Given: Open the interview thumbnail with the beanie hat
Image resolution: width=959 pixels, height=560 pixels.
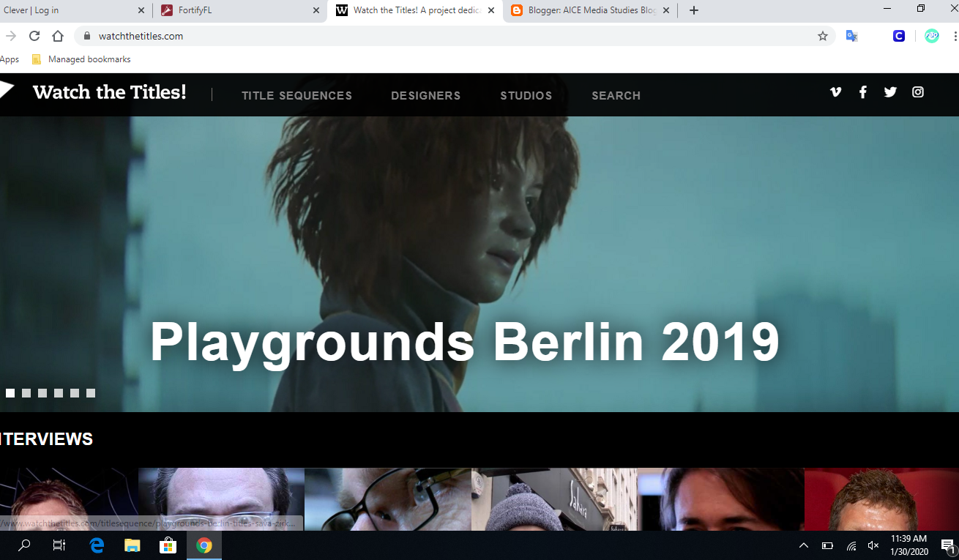Looking at the screenshot, I should pyautogui.click(x=554, y=499).
